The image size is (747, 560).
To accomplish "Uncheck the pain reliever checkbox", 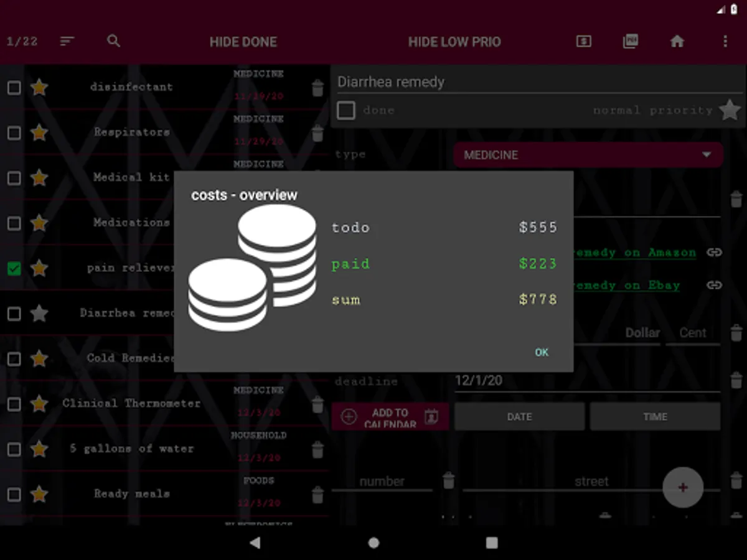I will coord(14,268).
